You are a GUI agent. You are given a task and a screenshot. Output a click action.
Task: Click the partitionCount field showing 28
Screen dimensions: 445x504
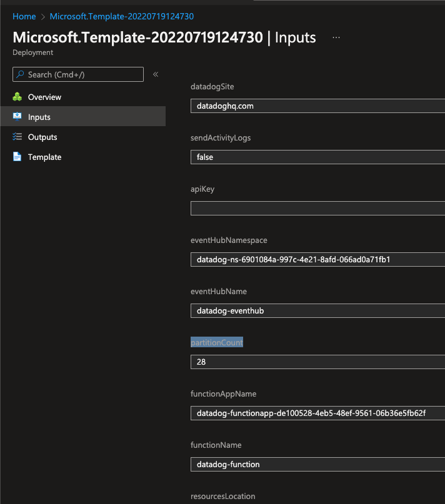pyautogui.click(x=317, y=362)
